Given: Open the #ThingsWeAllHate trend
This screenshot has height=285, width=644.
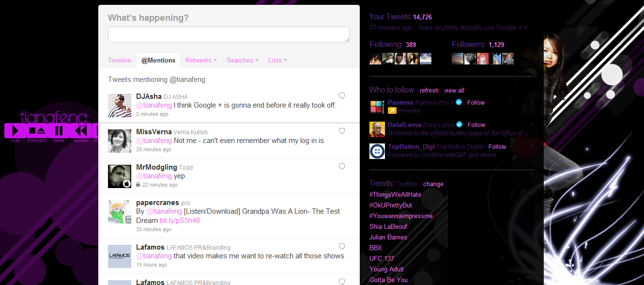Looking at the screenshot, I should point(395,195).
